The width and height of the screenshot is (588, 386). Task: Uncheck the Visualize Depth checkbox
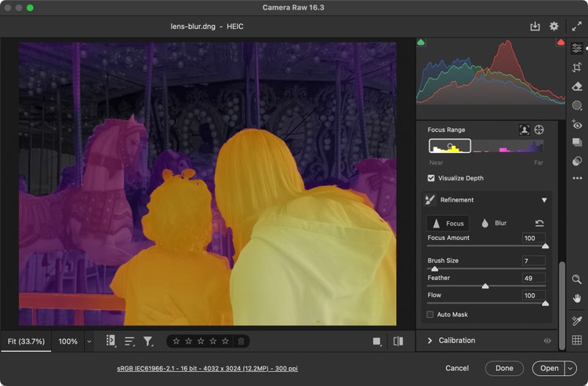(431, 178)
